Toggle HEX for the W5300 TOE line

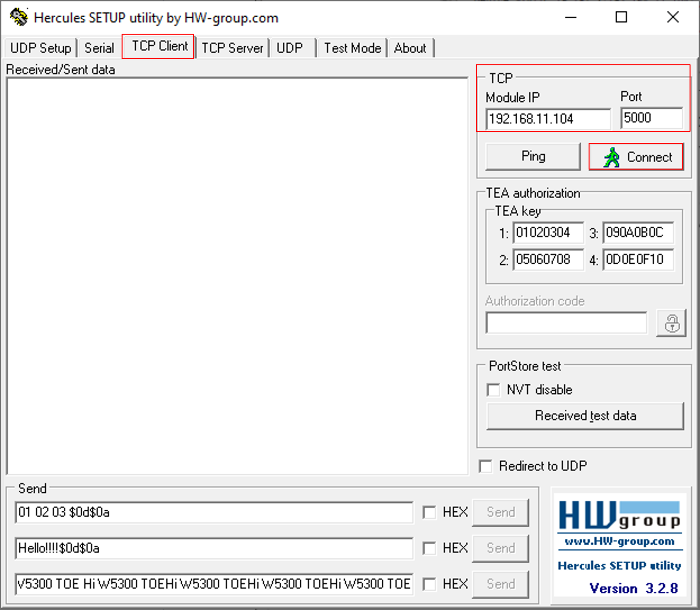click(x=429, y=585)
